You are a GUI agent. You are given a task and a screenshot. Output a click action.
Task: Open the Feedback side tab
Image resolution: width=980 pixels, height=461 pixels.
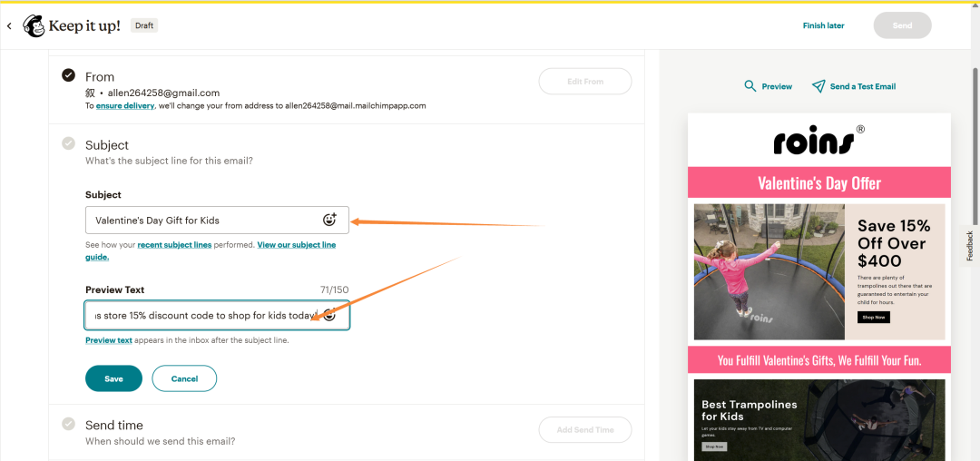pos(969,246)
